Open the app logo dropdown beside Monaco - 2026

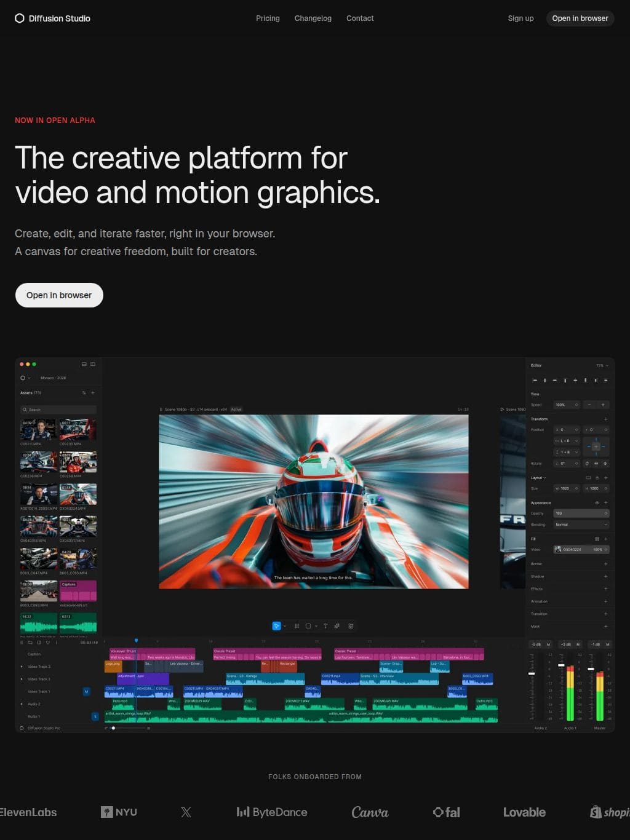click(25, 378)
